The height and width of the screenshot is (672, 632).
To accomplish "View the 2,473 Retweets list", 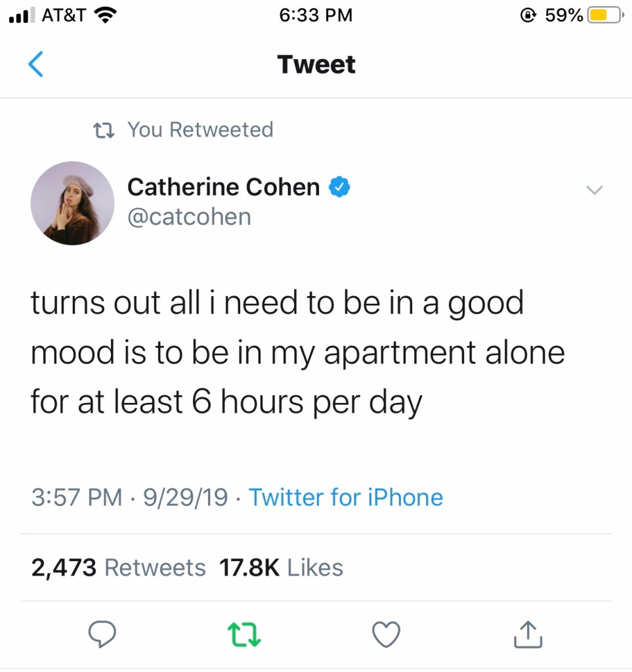I will tap(118, 568).
